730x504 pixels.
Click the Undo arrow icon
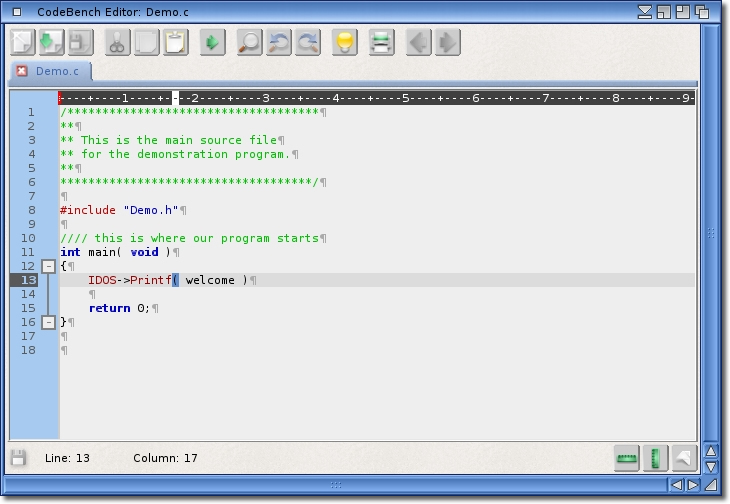(278, 42)
